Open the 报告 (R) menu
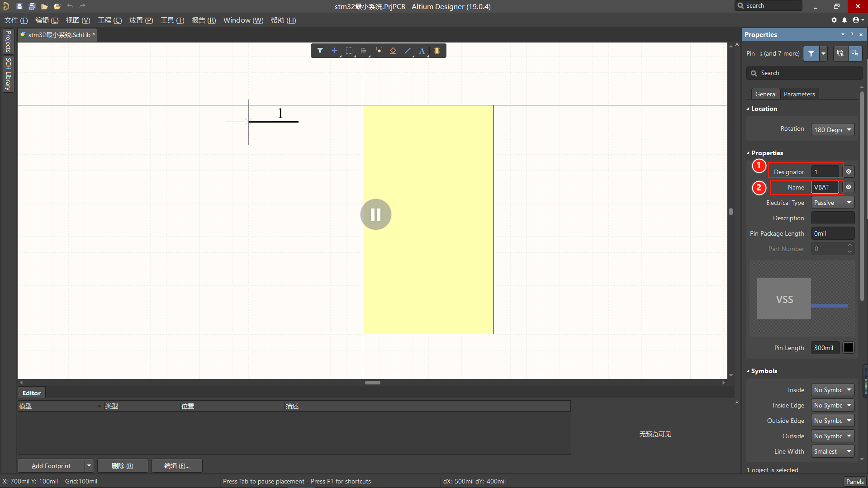The width and height of the screenshot is (868, 488). click(x=204, y=20)
